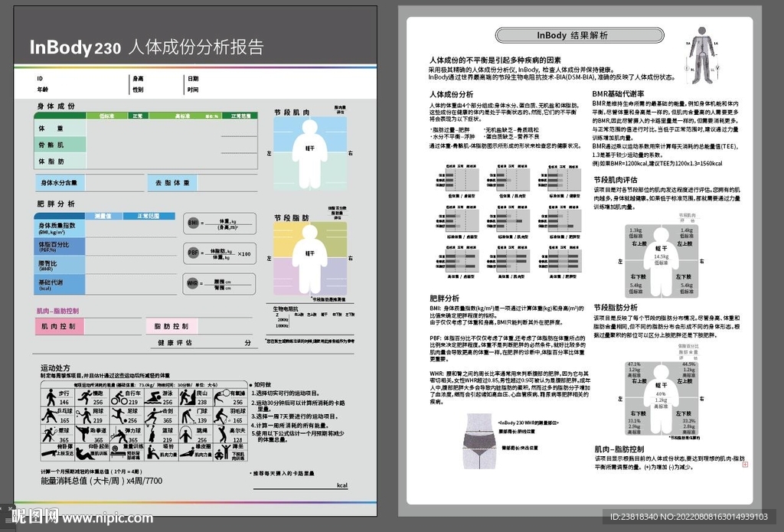Click the taekwondo (跆拳道) exercise icon
The image size is (784, 532).
(x=83, y=435)
